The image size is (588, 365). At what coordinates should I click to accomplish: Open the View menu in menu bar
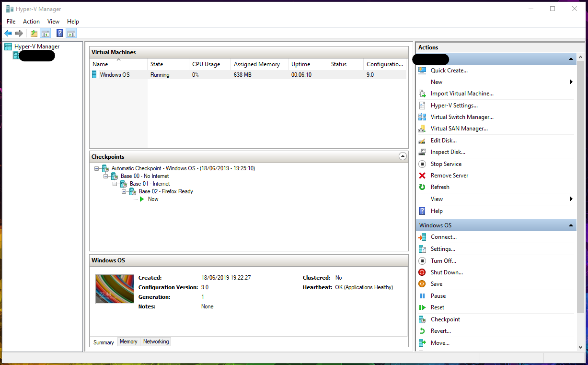click(54, 22)
